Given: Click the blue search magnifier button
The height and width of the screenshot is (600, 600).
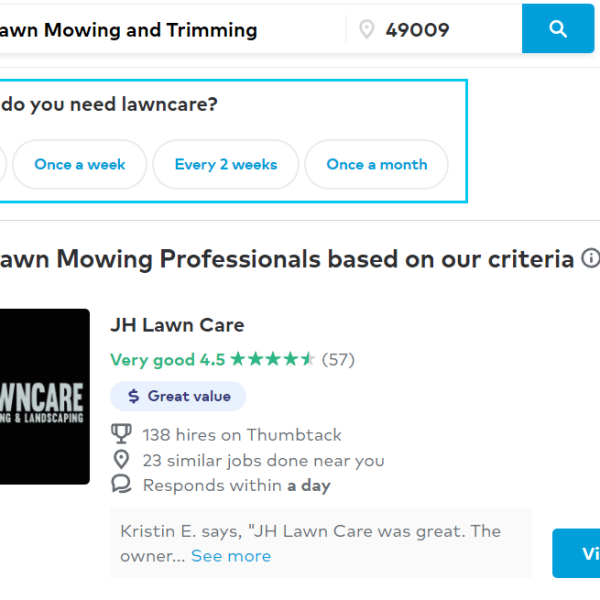Looking at the screenshot, I should (558, 29).
